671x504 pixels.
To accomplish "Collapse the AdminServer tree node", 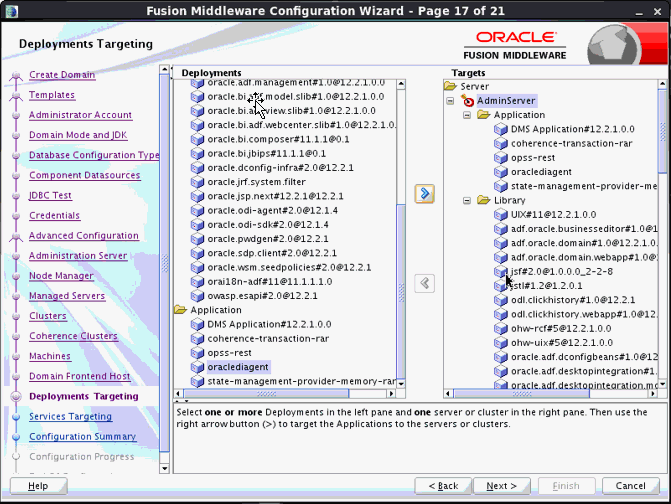I will tap(450, 101).
